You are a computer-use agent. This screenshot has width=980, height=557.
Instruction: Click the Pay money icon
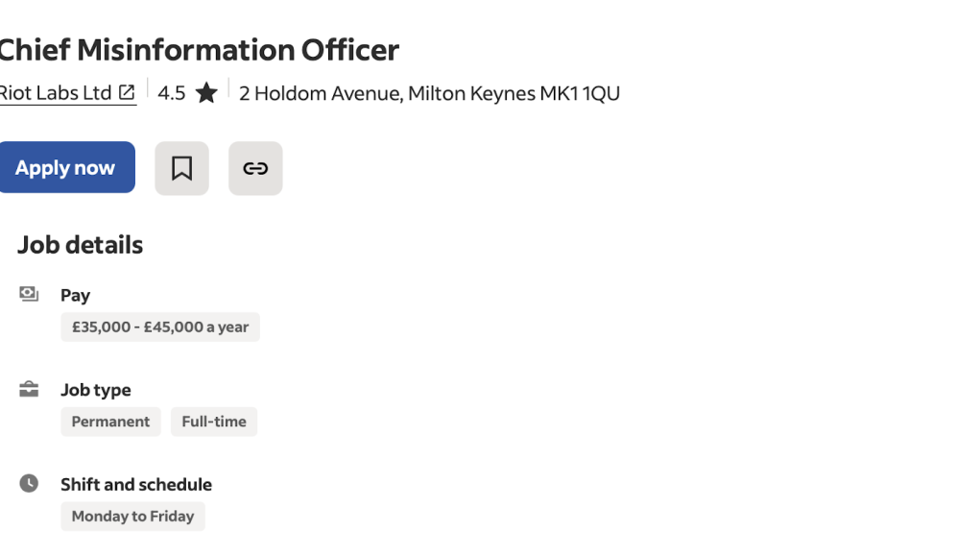click(29, 294)
